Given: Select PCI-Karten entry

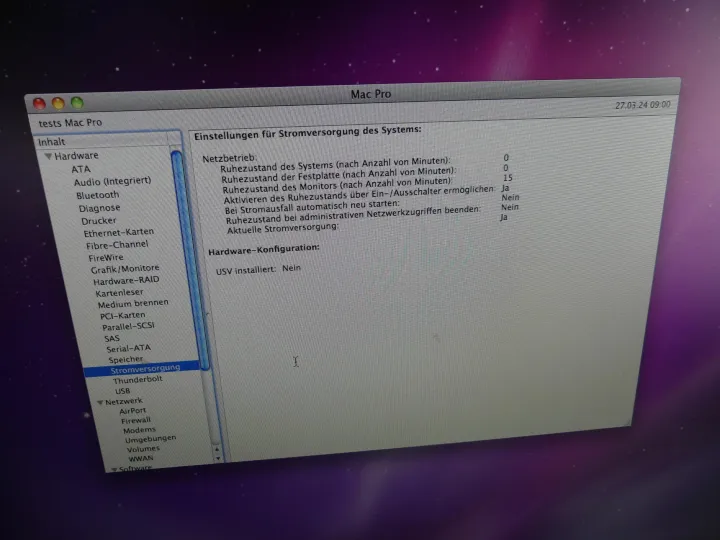Looking at the screenshot, I should (x=123, y=315).
